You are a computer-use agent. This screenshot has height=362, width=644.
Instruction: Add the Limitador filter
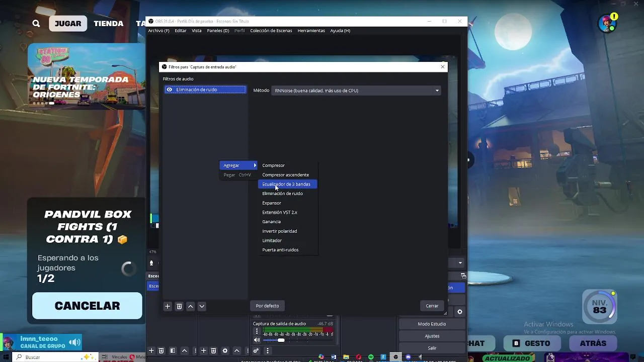click(x=288, y=240)
